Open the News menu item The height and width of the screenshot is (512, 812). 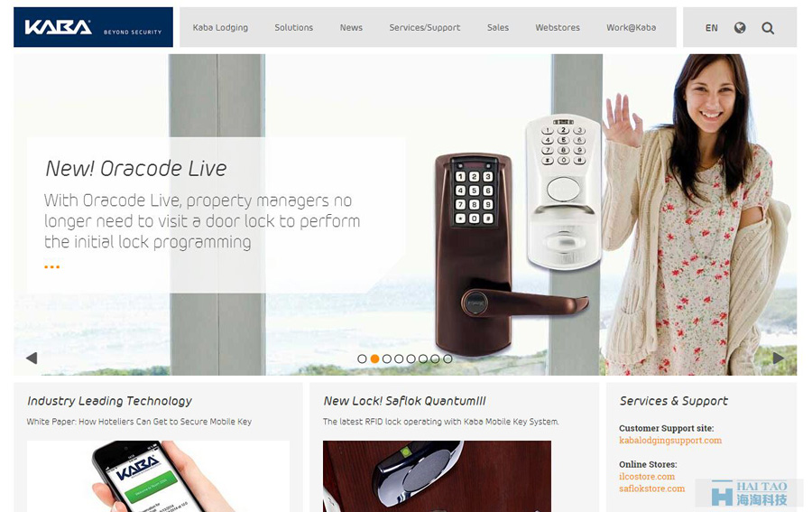point(351,27)
